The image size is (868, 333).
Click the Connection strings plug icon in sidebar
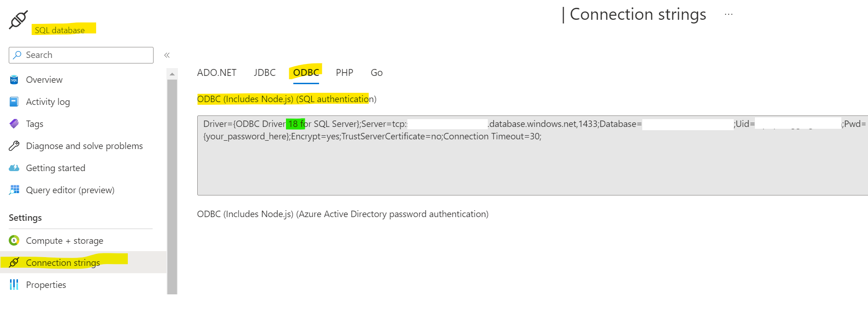click(x=14, y=262)
